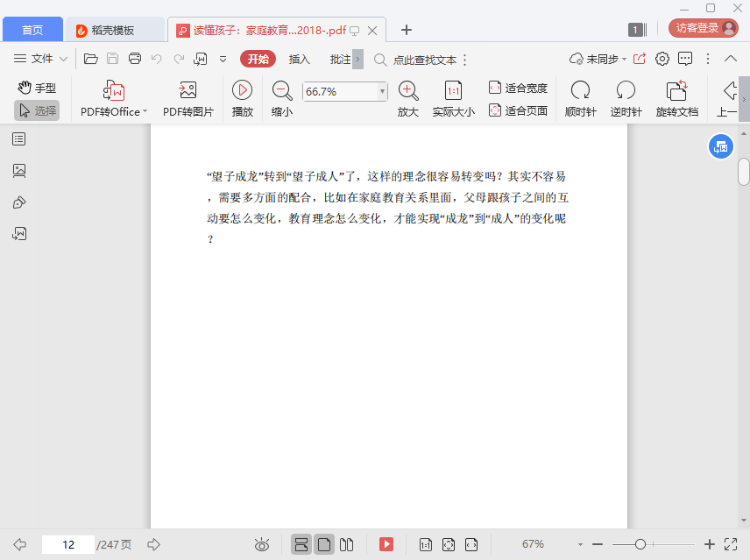The height and width of the screenshot is (560, 750).
Task: Click PDF转图片 export icon
Action: pyautogui.click(x=188, y=99)
